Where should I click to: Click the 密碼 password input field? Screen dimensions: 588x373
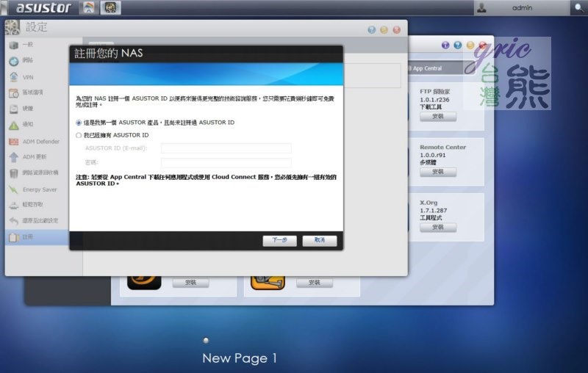coord(226,162)
